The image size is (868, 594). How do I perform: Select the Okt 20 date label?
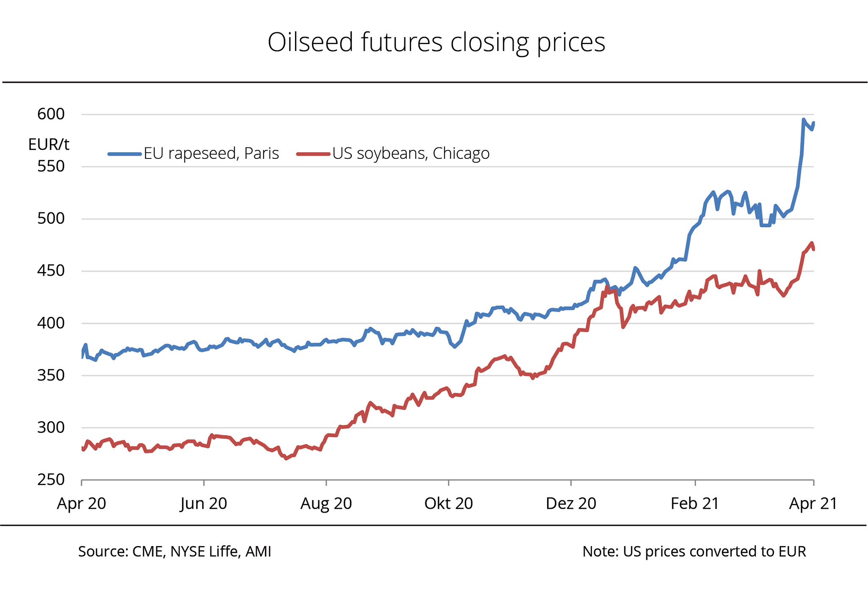point(448,503)
